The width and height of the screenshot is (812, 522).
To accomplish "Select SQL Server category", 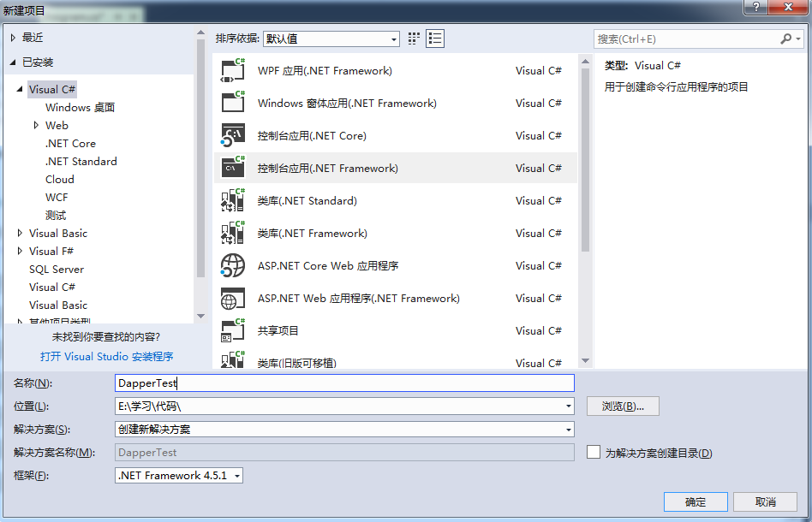I will tap(57, 269).
